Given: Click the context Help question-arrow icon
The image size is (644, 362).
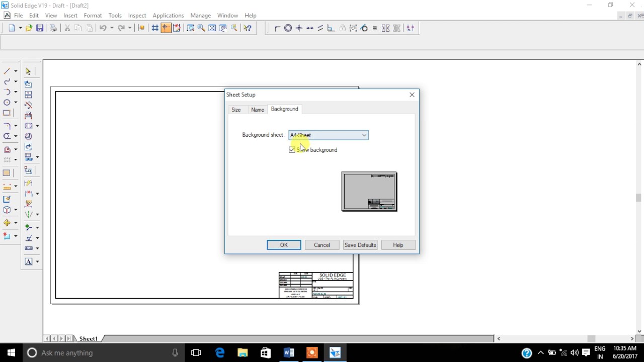Looking at the screenshot, I should (248, 28).
